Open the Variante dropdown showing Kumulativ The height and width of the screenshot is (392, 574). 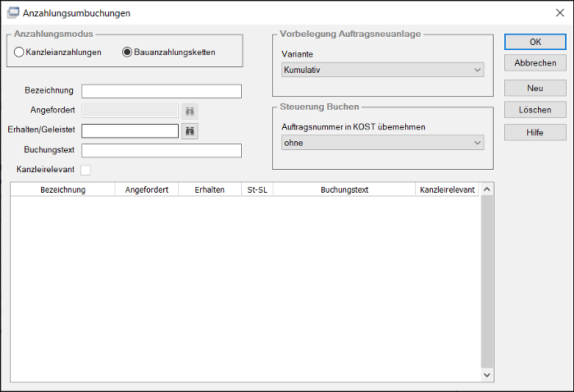(x=383, y=70)
